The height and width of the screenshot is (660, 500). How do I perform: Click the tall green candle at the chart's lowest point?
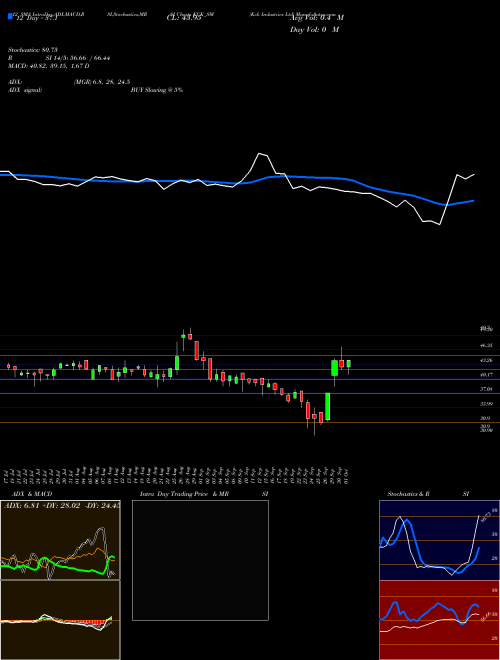coord(327,407)
